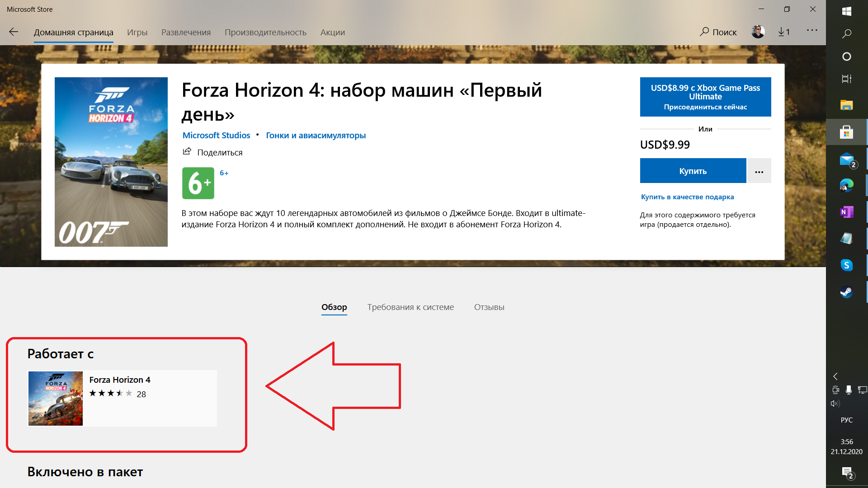Switch the РУС input language
868x488 pixels.
(x=847, y=420)
